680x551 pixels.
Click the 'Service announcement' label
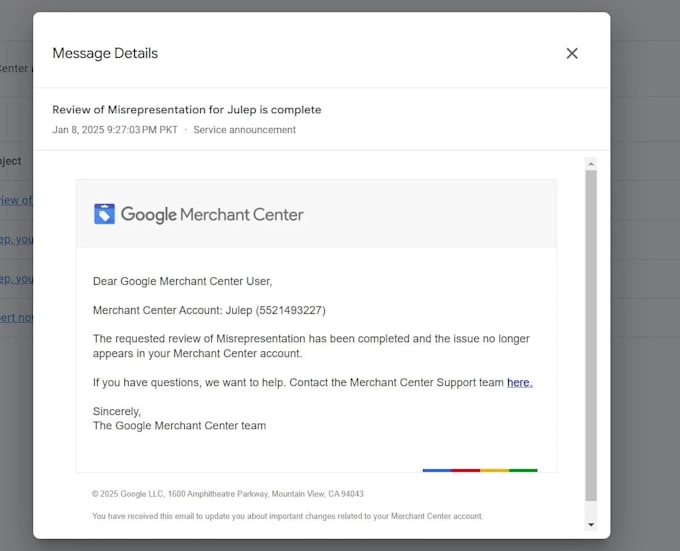point(245,130)
